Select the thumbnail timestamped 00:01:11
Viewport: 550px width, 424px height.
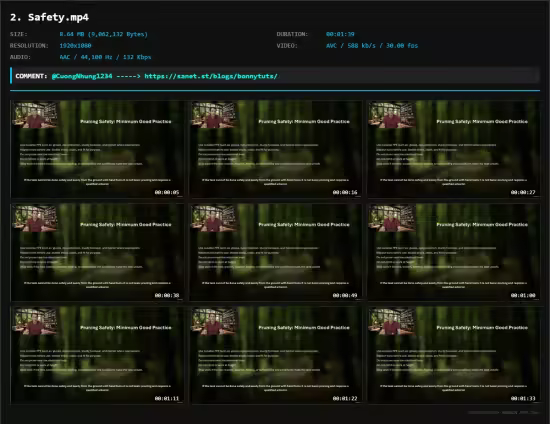pos(97,356)
